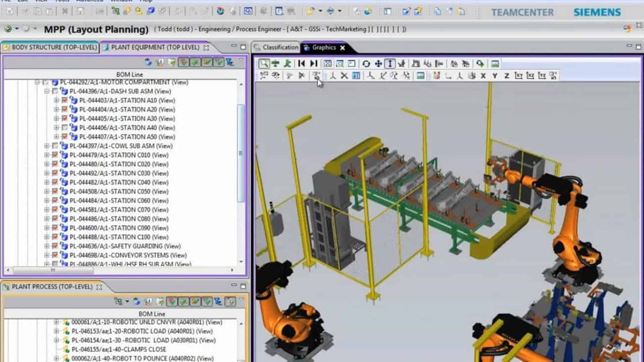644x362 pixels.
Task: Select PL-044482 STATION C040 row
Action: coord(119,182)
